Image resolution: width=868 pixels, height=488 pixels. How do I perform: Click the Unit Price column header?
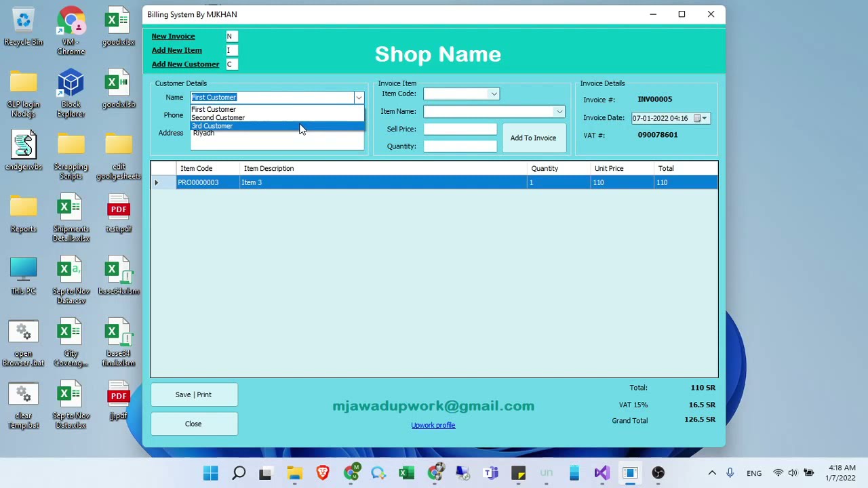point(622,169)
